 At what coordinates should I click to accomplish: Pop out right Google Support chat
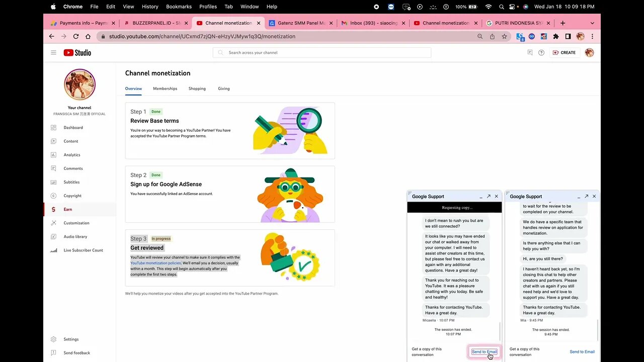click(x=586, y=197)
